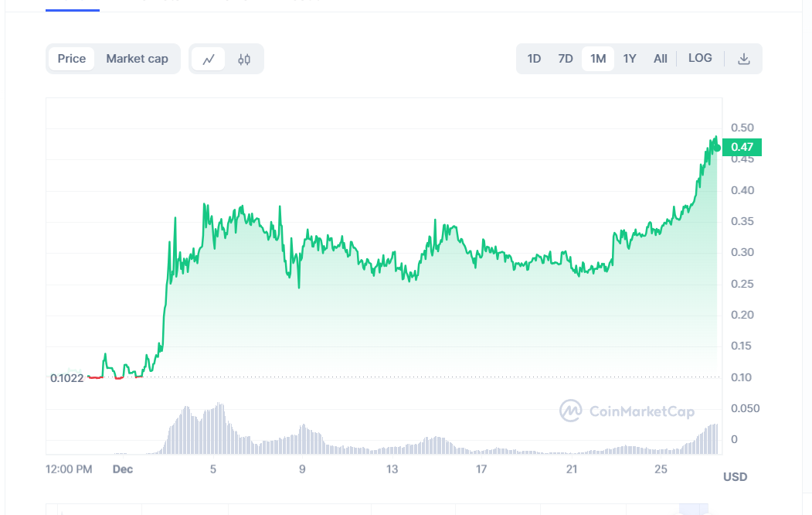The height and width of the screenshot is (515, 812).
Task: Download the chart data
Action: [744, 59]
